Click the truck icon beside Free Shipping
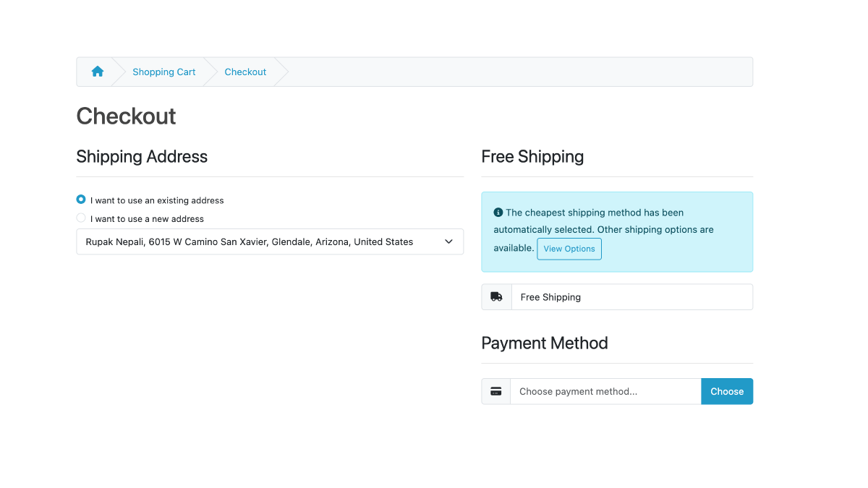 (x=496, y=296)
